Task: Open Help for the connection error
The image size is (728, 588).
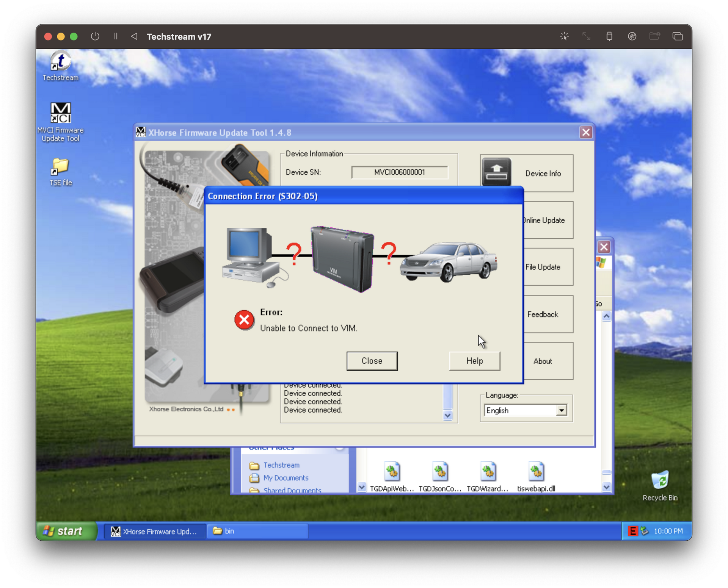Action: tap(474, 361)
